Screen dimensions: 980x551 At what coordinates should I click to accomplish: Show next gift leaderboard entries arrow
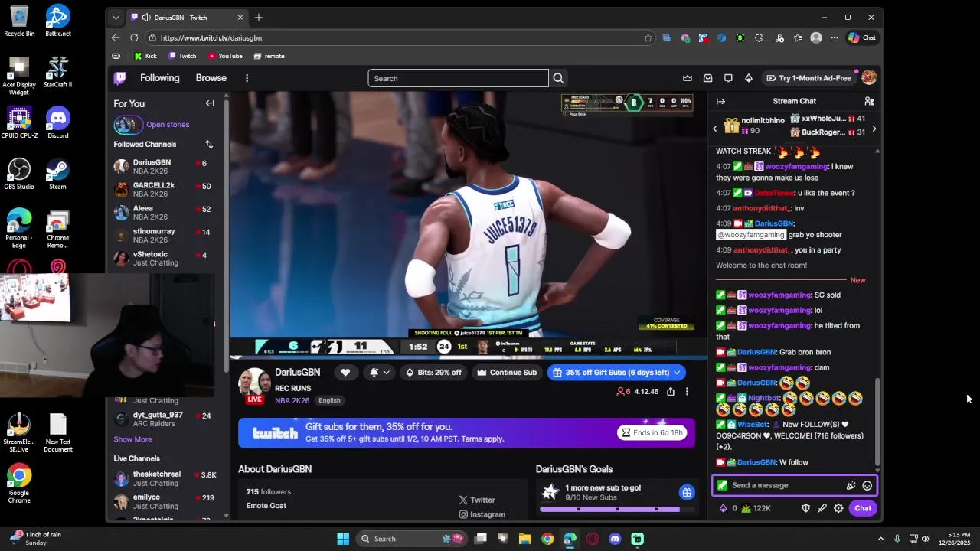(x=874, y=129)
